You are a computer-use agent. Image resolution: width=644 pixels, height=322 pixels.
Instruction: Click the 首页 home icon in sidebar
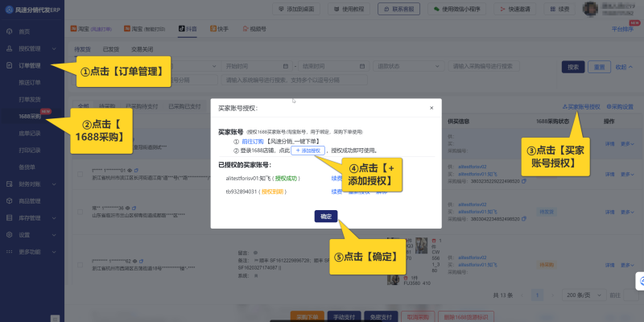(x=9, y=31)
